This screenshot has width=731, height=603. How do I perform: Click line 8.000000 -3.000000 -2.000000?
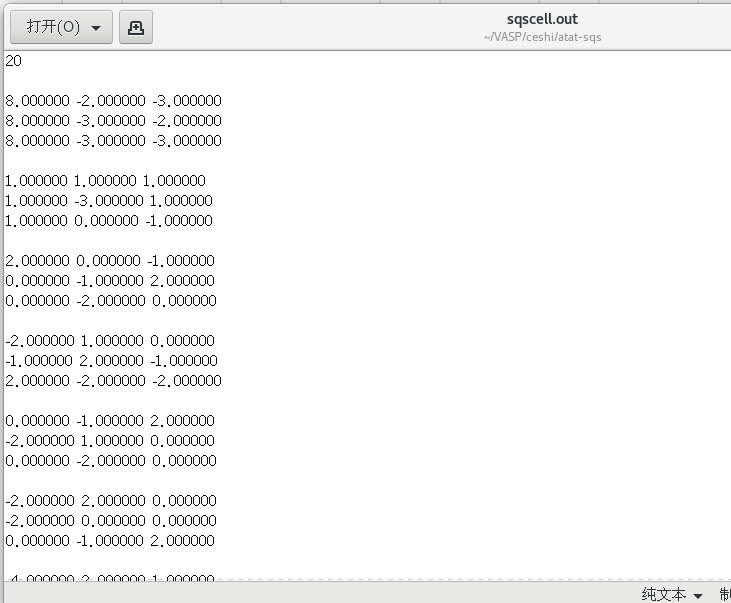click(113, 121)
